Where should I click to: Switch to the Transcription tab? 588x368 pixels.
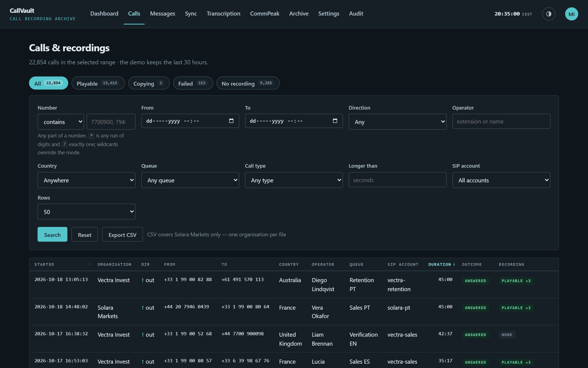pos(223,14)
